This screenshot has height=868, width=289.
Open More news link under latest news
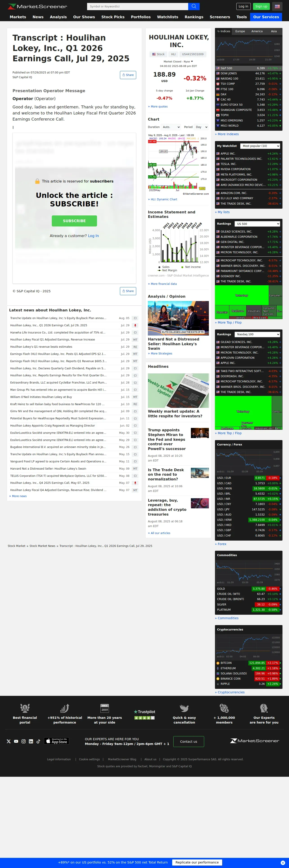(x=19, y=496)
